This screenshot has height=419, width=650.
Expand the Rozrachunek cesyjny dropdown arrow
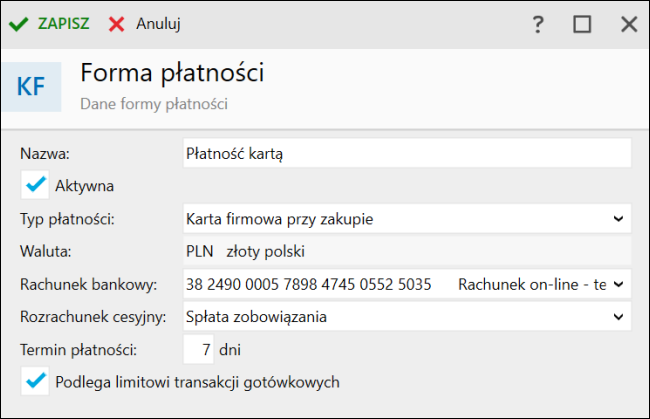pos(618,317)
